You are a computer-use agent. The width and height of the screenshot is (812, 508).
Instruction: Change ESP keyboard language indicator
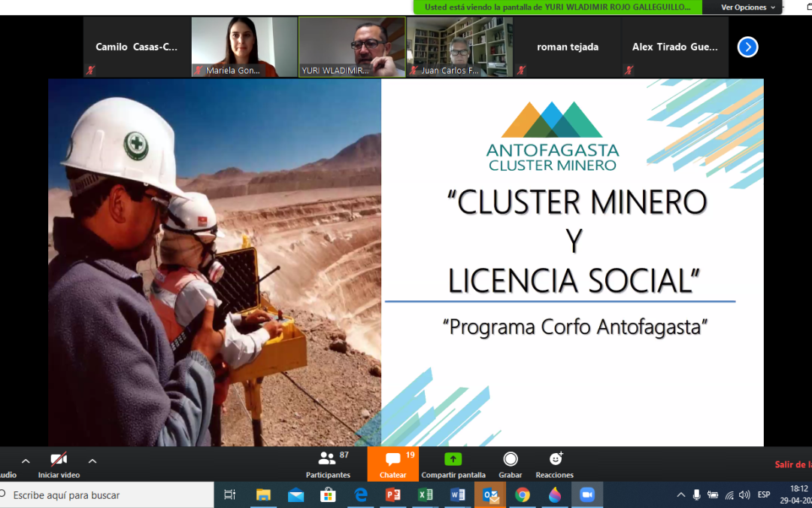click(764, 494)
